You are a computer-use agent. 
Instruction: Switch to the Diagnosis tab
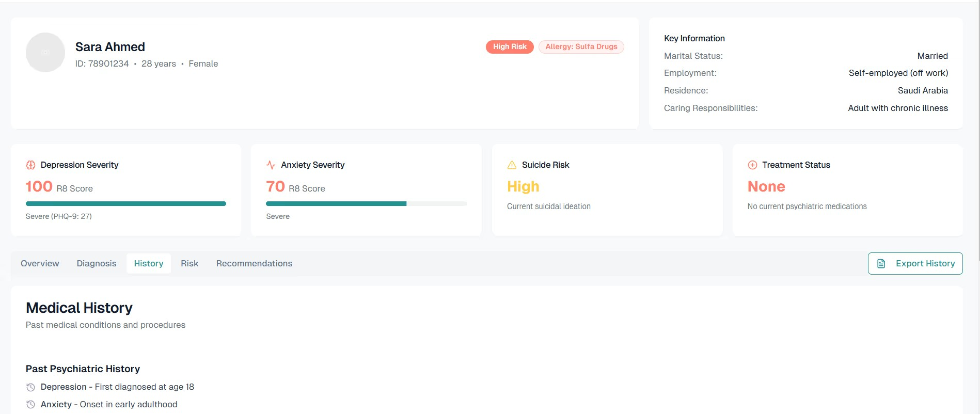click(x=97, y=263)
